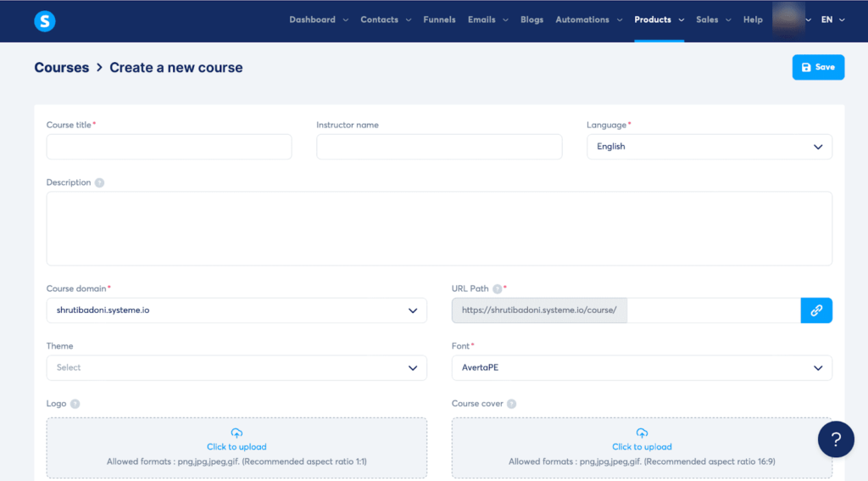The width and height of the screenshot is (868, 481).
Task: Click the Course cover help icon
Action: [x=511, y=404]
